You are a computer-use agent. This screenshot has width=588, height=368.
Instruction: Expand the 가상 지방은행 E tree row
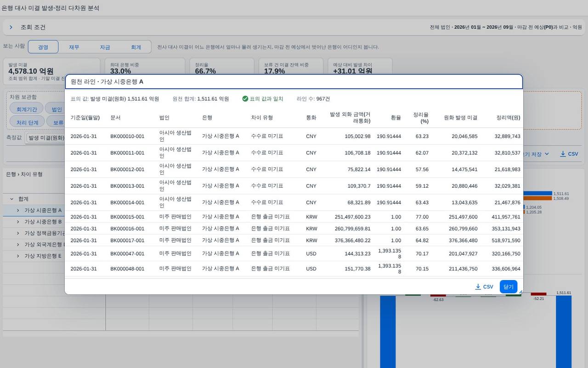(18, 256)
